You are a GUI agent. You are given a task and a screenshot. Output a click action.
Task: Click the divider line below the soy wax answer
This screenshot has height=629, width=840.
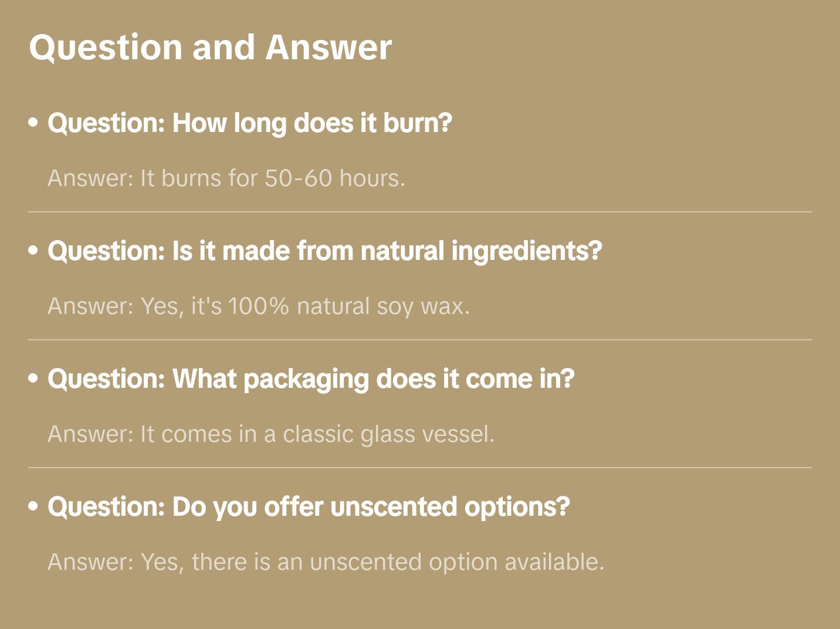[419, 340]
